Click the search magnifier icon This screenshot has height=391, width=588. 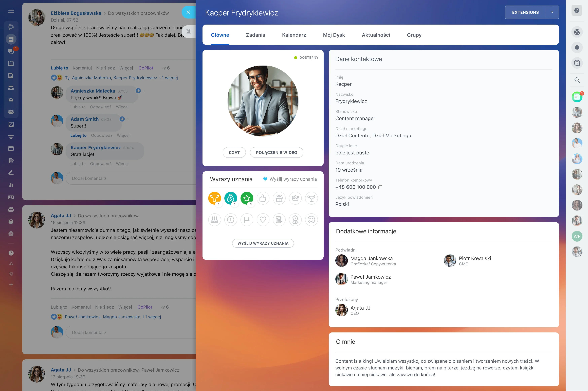[577, 80]
